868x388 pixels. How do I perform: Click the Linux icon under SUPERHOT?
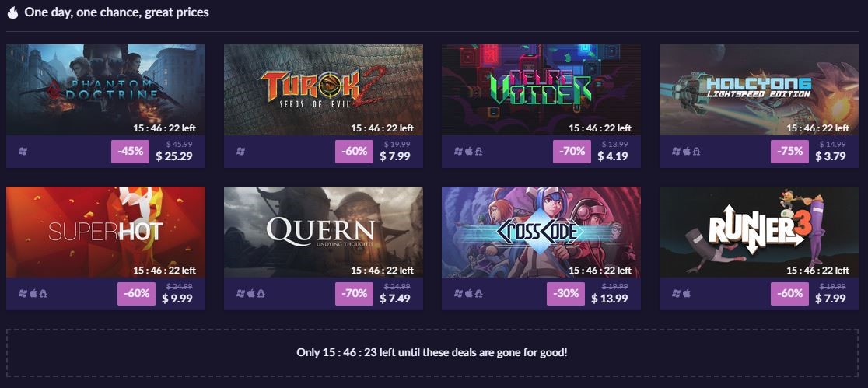44,293
